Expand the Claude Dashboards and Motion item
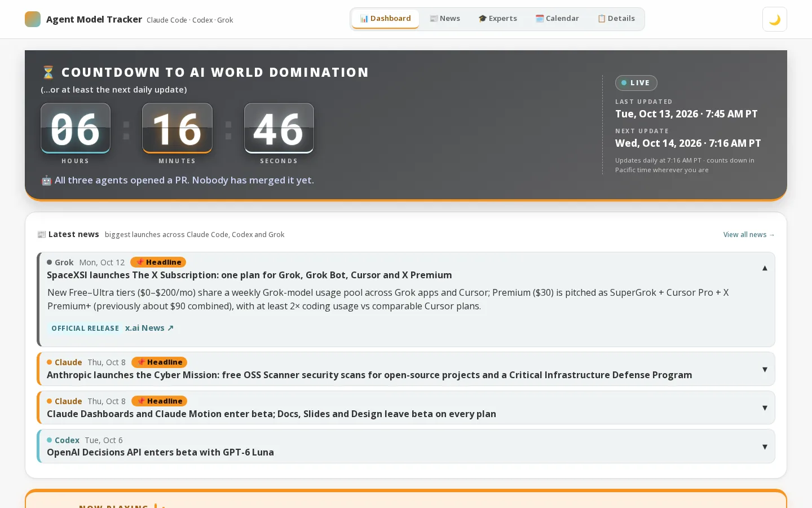812x508 pixels. tap(765, 408)
